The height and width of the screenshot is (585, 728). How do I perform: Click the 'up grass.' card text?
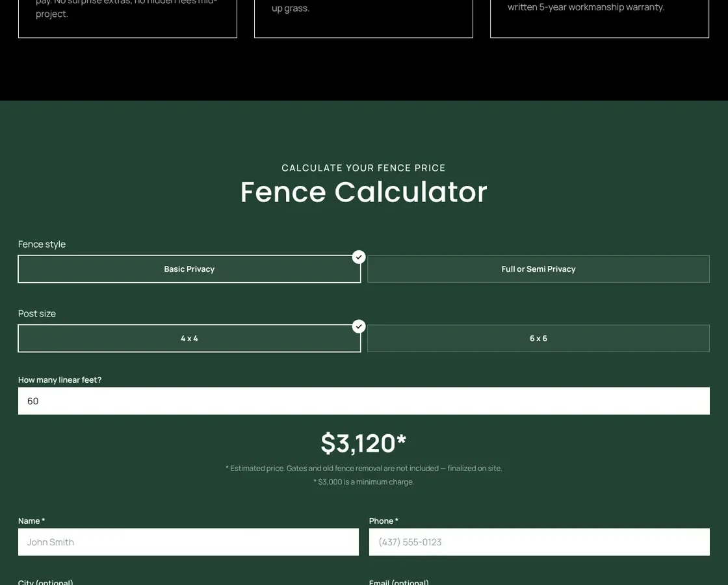click(291, 8)
